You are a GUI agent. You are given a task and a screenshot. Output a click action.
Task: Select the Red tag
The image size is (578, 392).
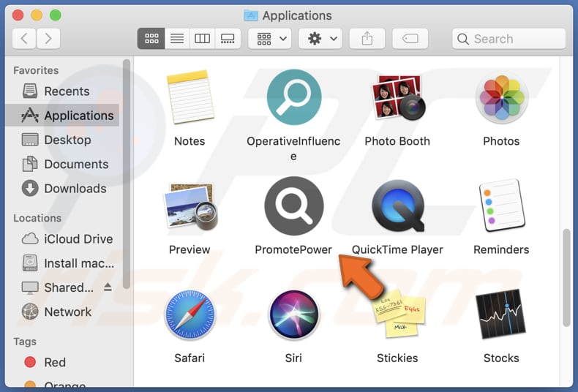point(62,363)
